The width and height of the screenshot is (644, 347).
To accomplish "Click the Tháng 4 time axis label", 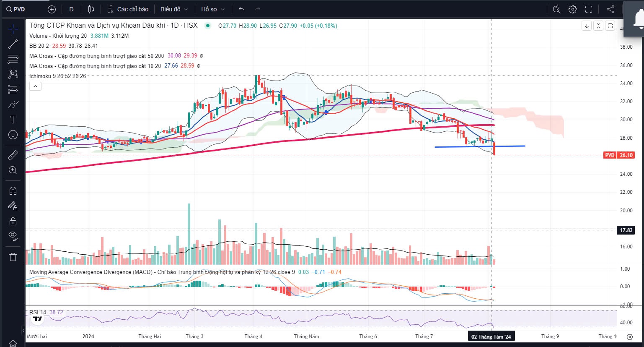I will pos(253,337).
